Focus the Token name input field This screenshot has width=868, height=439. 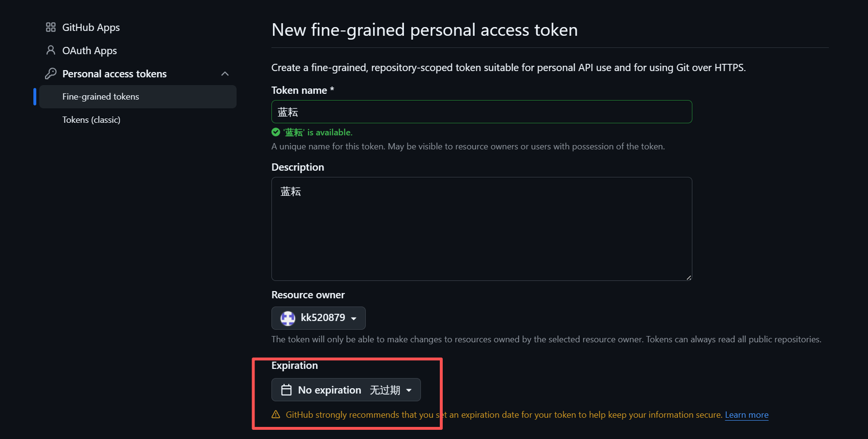coord(481,112)
